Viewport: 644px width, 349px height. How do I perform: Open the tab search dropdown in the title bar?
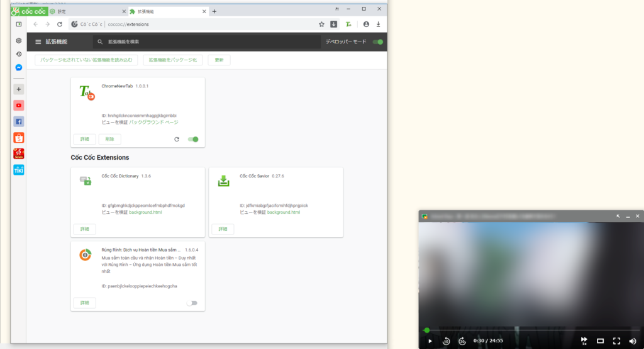pos(337,9)
